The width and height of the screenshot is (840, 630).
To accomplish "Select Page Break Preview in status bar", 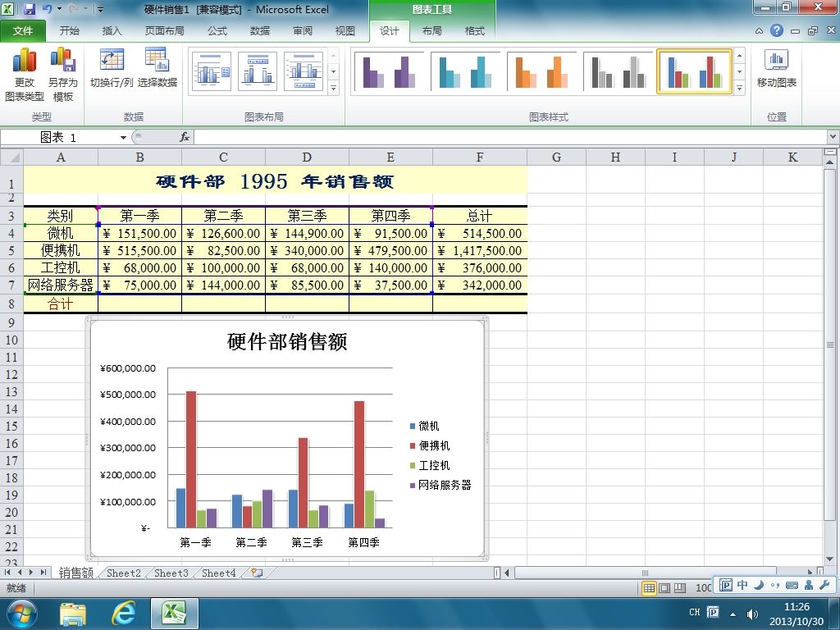I will coord(680,588).
